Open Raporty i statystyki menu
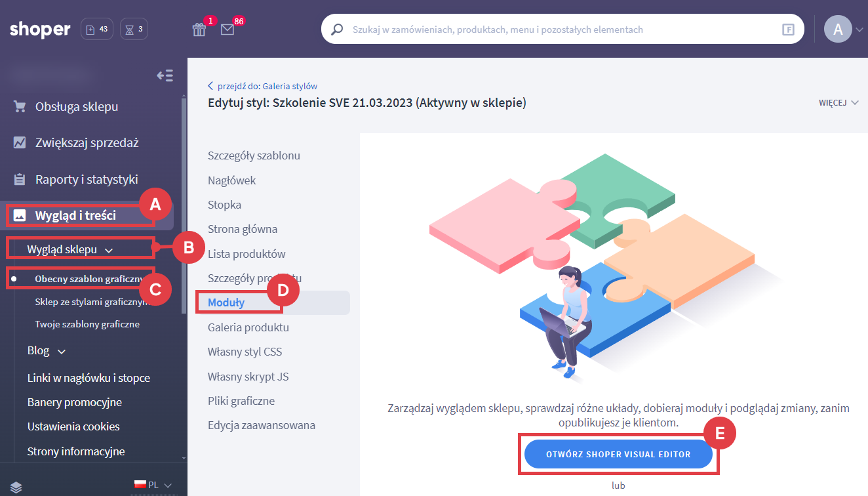The height and width of the screenshot is (496, 868). [87, 179]
